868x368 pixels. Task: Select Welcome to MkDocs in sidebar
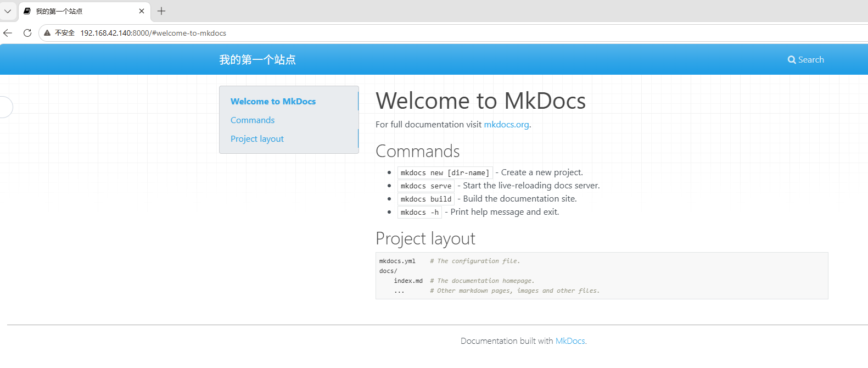click(273, 102)
